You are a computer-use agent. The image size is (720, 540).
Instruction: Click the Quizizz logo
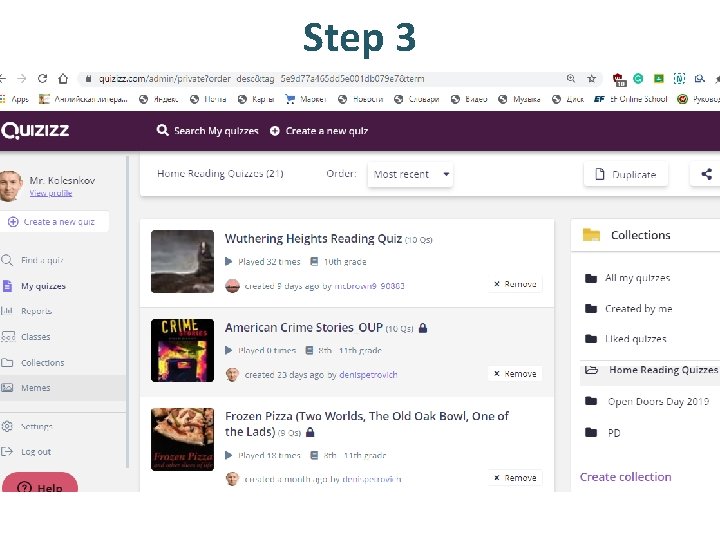35,130
